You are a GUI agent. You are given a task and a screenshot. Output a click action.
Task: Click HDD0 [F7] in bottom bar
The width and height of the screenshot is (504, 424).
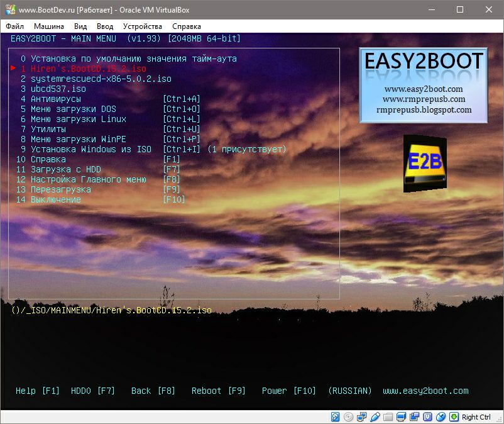(x=92, y=391)
